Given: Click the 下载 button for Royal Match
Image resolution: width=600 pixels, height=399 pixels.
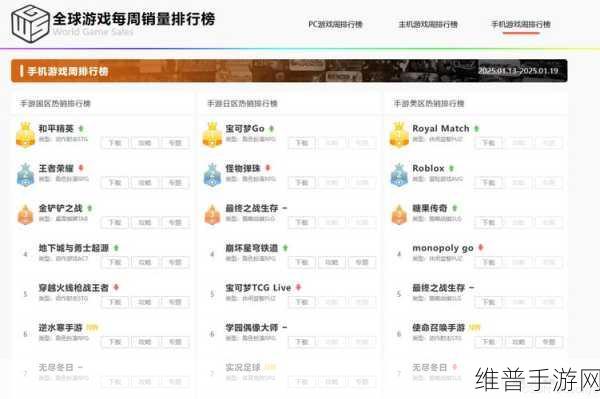Looking at the screenshot, I should tap(488, 143).
